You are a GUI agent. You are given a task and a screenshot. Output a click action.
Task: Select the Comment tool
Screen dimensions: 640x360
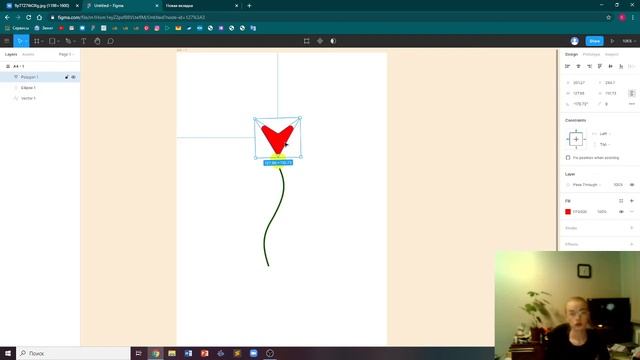click(111, 41)
